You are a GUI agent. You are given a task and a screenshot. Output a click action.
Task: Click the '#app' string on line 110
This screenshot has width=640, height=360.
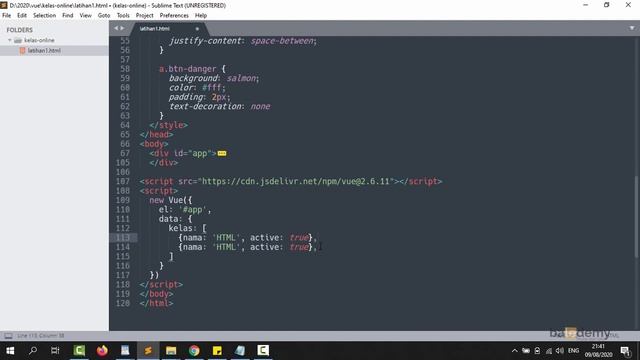pyautogui.click(x=193, y=209)
